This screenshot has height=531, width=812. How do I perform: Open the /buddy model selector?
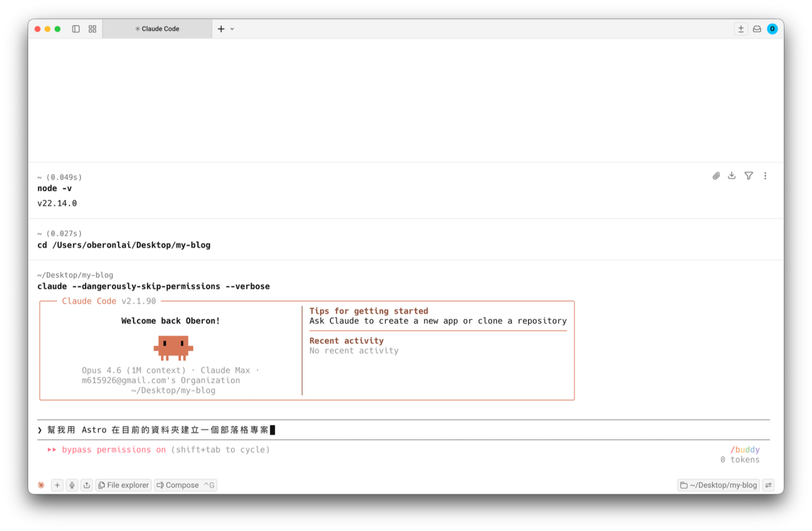pos(745,450)
